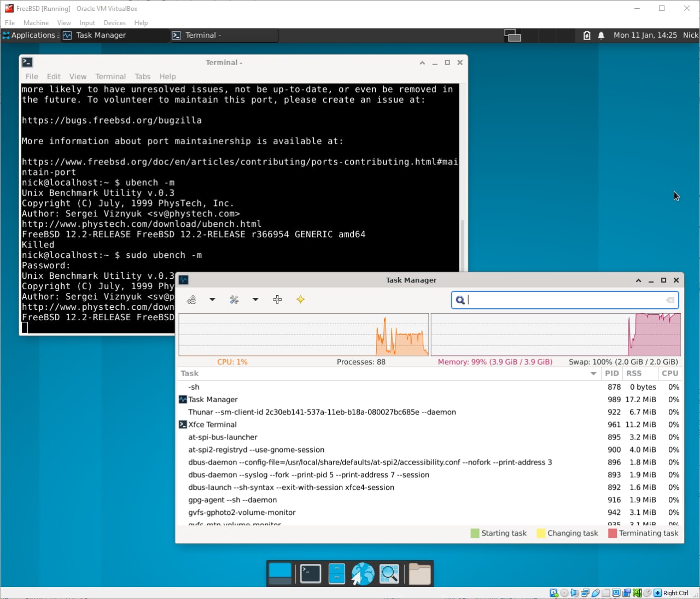
Task: Select the at-spi2-registryd process row
Action: [429, 450]
